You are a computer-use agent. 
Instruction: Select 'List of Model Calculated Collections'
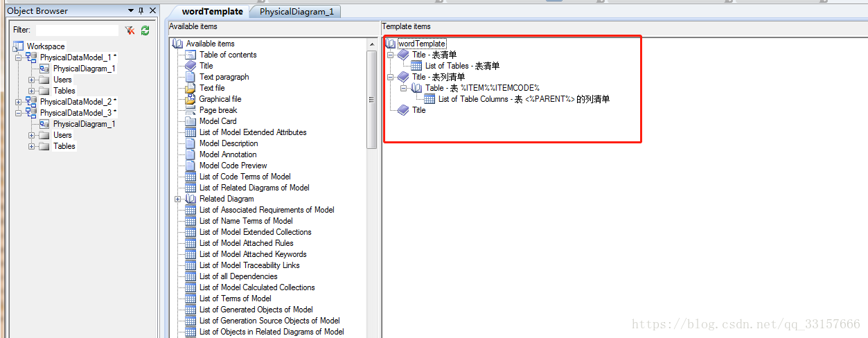tap(257, 287)
